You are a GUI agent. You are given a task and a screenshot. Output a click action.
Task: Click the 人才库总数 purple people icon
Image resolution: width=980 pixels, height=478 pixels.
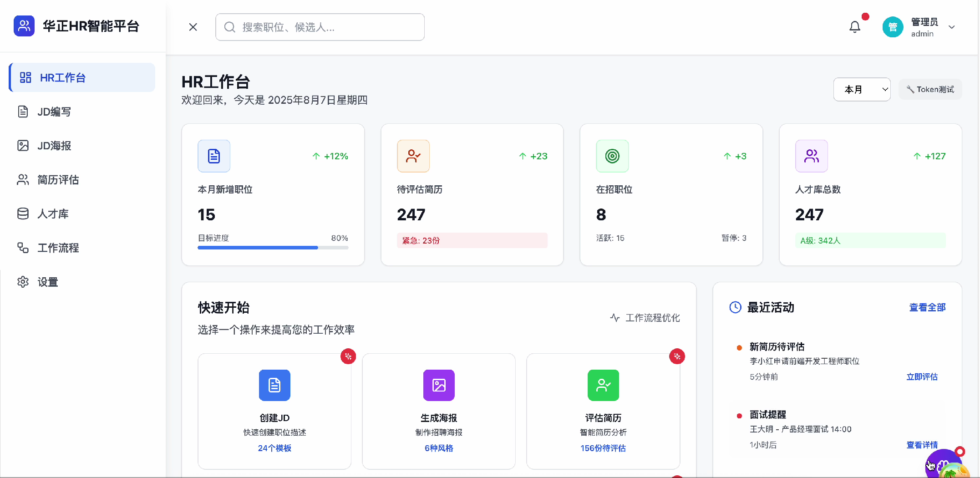click(x=811, y=156)
